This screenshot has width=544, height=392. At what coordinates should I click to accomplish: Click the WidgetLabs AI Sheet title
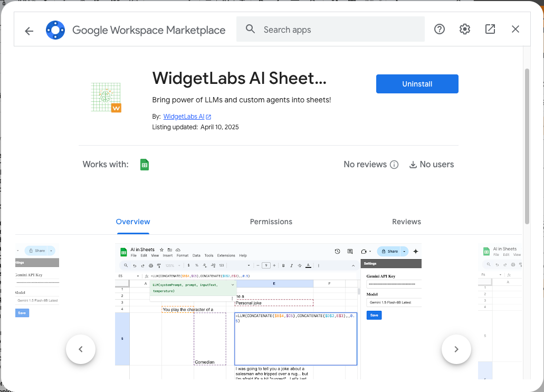click(x=240, y=79)
